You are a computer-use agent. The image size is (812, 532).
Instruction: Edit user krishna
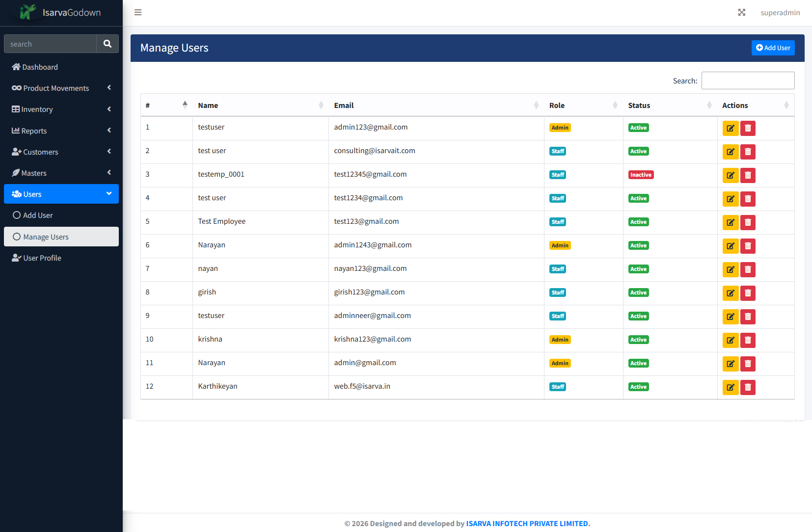point(731,340)
